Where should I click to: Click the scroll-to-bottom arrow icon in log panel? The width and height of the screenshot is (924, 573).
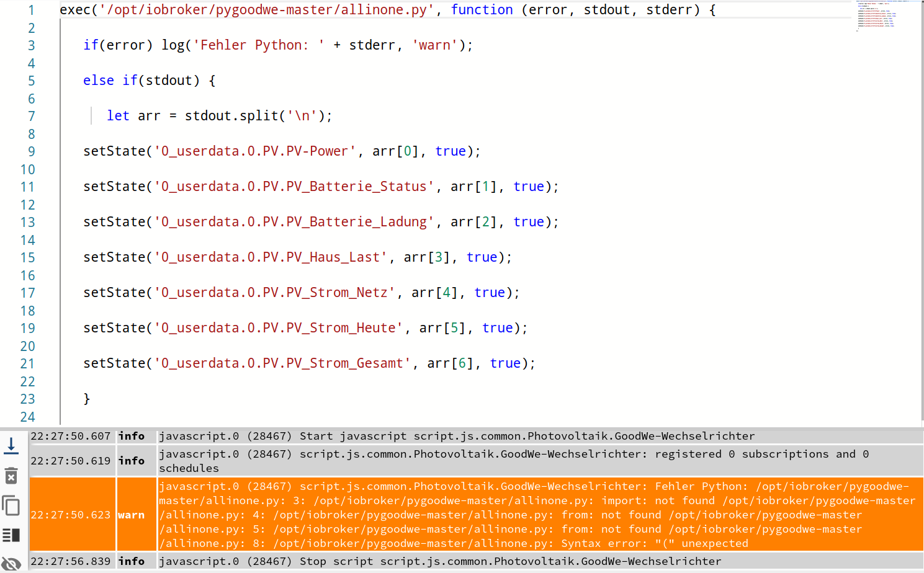point(11,445)
